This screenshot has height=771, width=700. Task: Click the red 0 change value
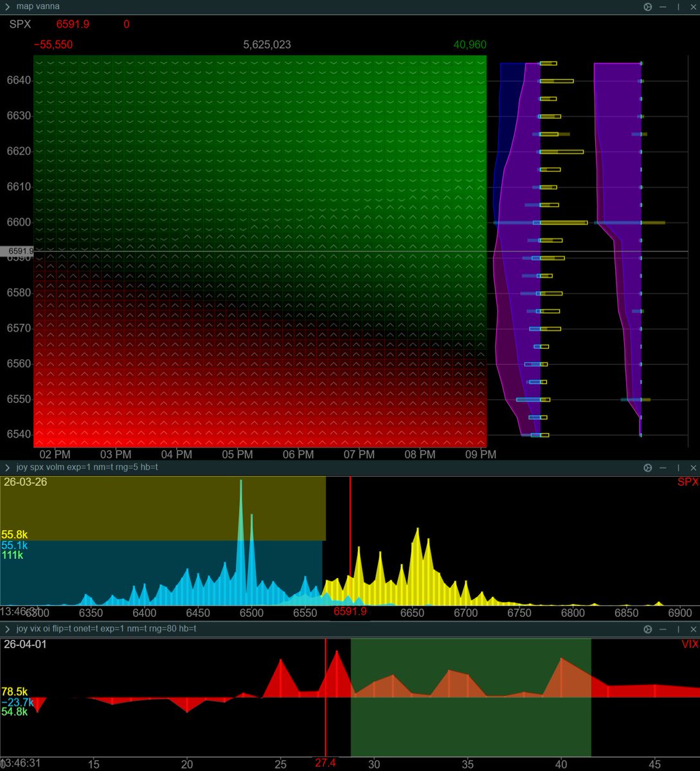pos(127,24)
